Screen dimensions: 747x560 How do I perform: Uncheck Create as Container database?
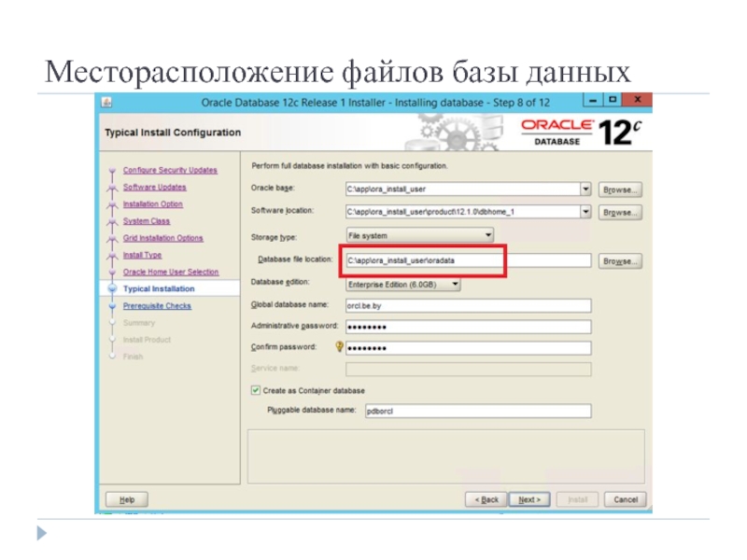coord(256,390)
